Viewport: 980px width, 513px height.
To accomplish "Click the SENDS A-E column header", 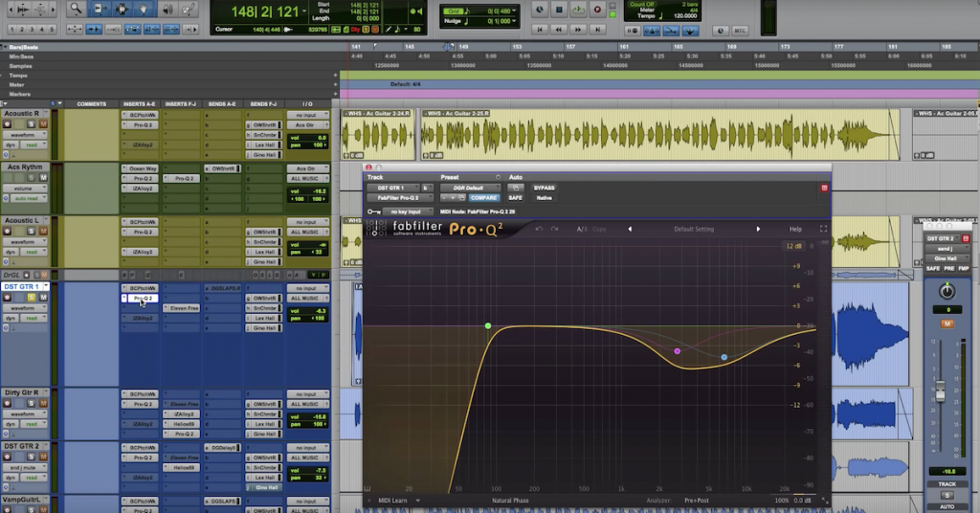I will (x=222, y=104).
